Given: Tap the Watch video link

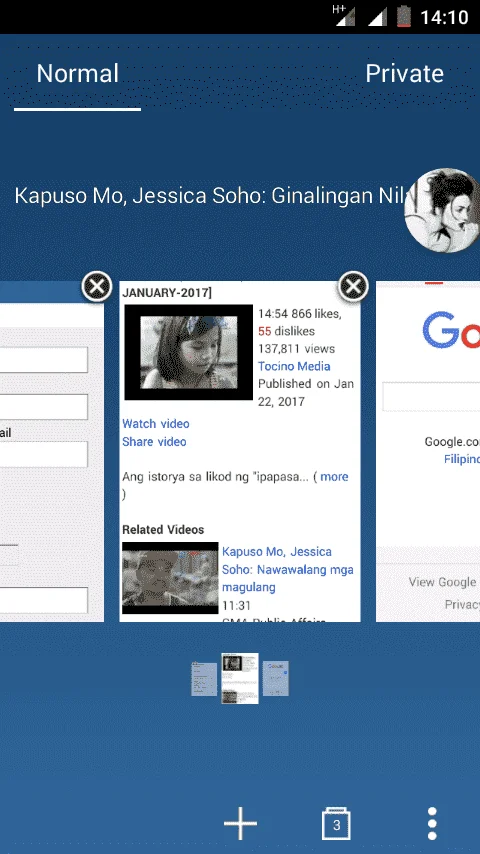Looking at the screenshot, I should click(x=156, y=424).
